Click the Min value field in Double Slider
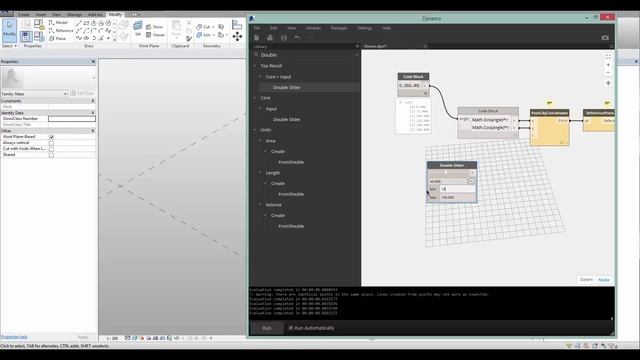640x360 pixels. point(458,189)
